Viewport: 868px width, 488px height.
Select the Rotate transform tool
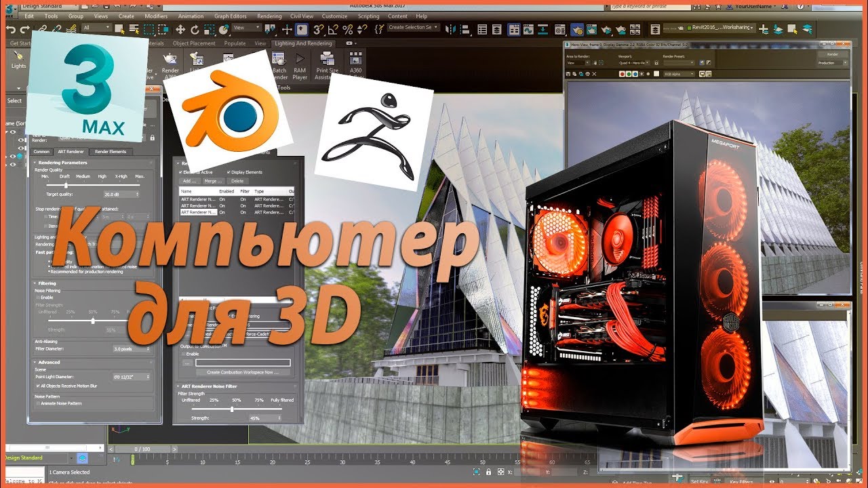point(195,29)
